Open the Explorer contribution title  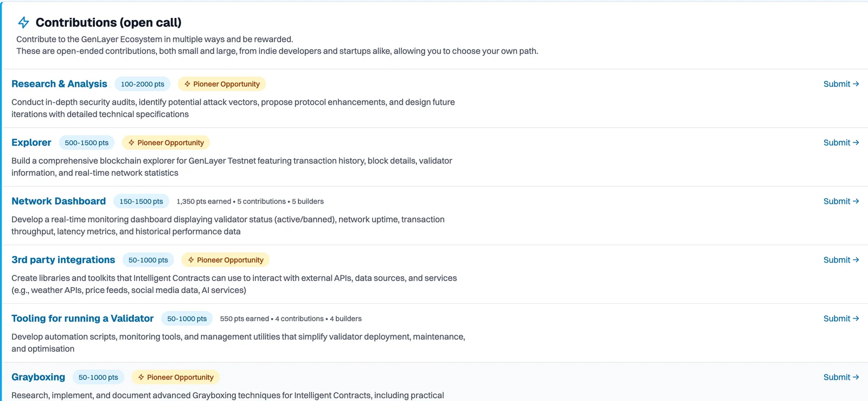[x=31, y=143]
